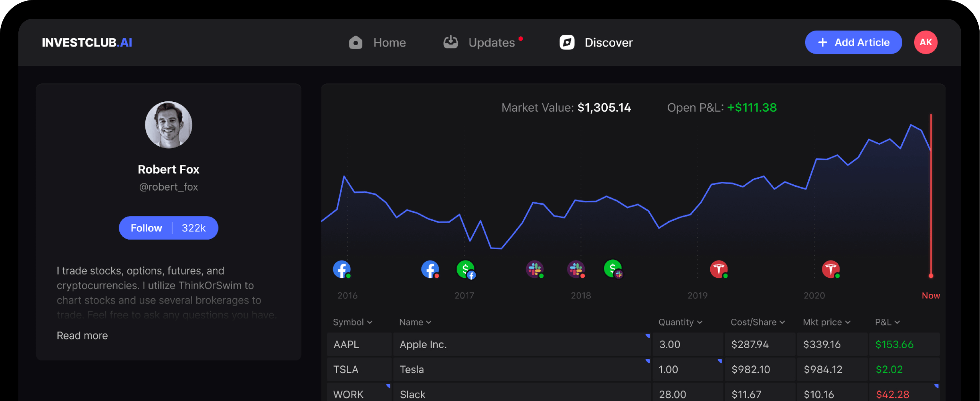The image size is (980, 401).
Task: Click the green dollar icon with Facebook badge
Action: 465,269
